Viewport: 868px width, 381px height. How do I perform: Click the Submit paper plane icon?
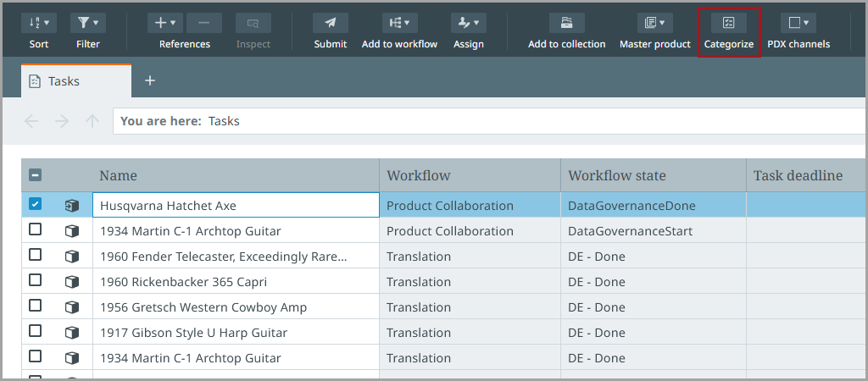(x=330, y=23)
